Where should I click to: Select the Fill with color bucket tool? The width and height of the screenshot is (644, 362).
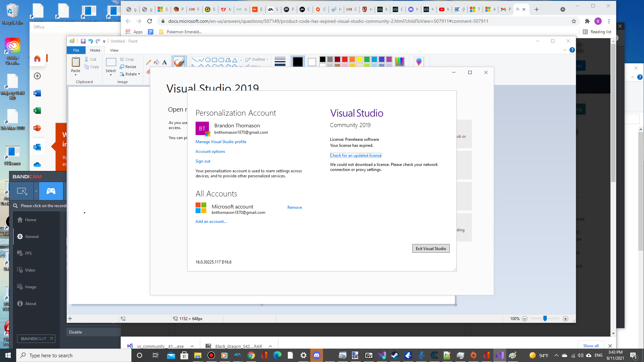tap(156, 62)
